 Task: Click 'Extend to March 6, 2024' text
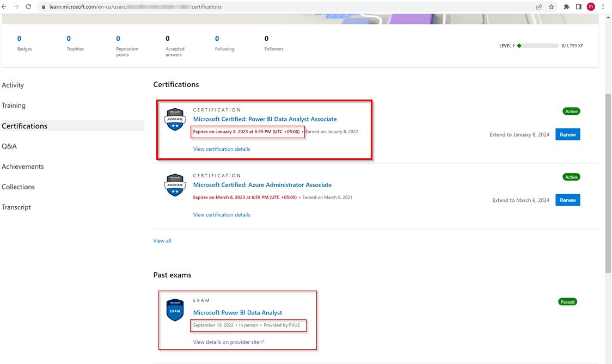521,200
